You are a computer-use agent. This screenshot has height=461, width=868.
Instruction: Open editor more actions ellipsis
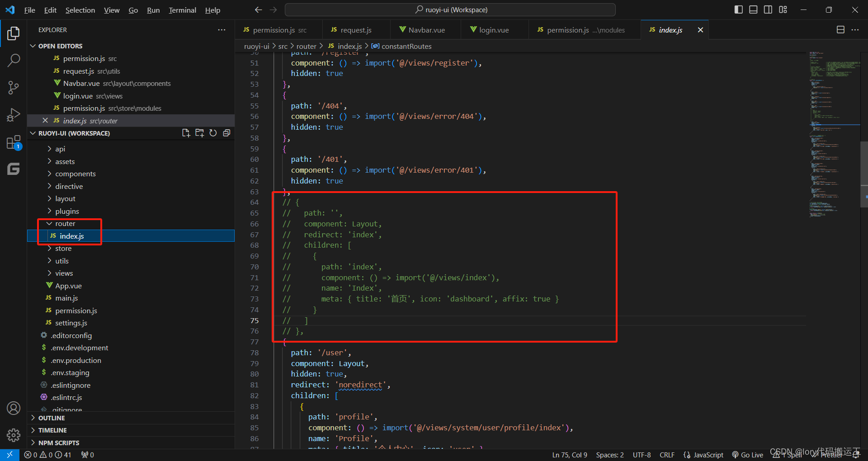pyautogui.click(x=855, y=30)
